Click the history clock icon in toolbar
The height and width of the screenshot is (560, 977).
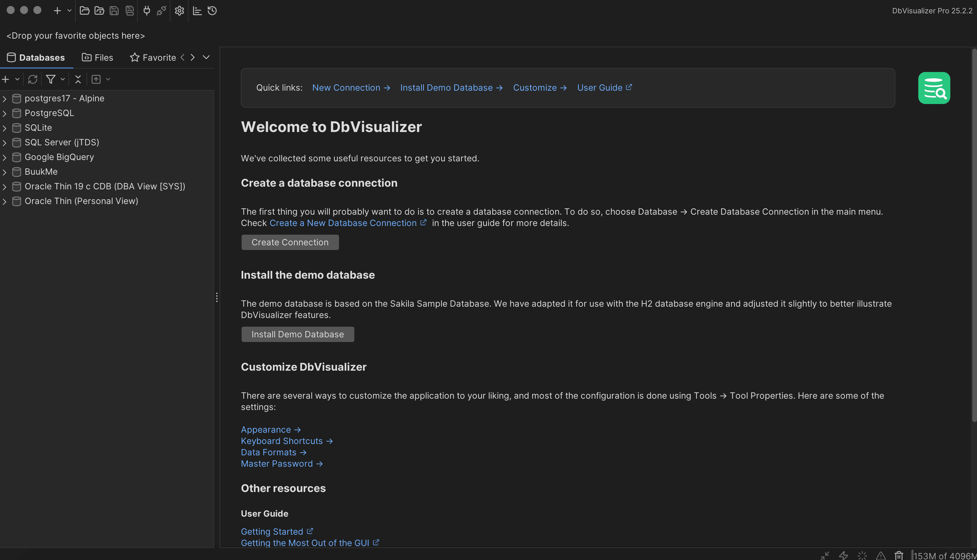(212, 11)
